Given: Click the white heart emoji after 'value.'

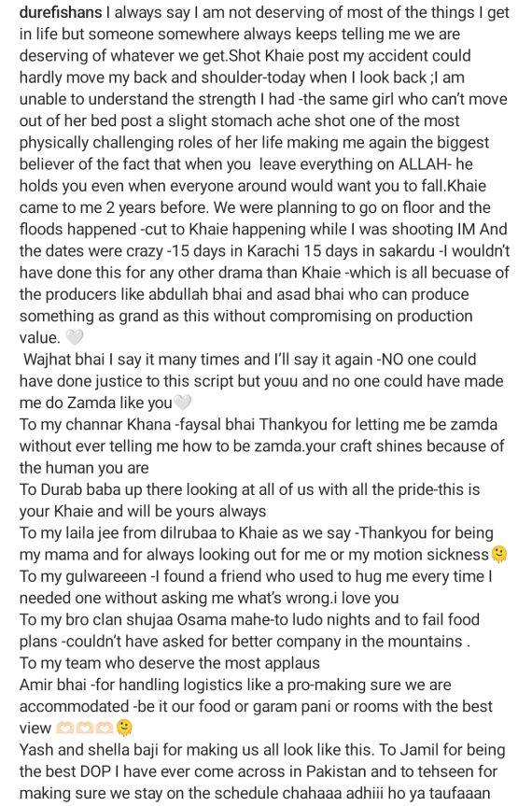Looking at the screenshot, I should [x=75, y=338].
